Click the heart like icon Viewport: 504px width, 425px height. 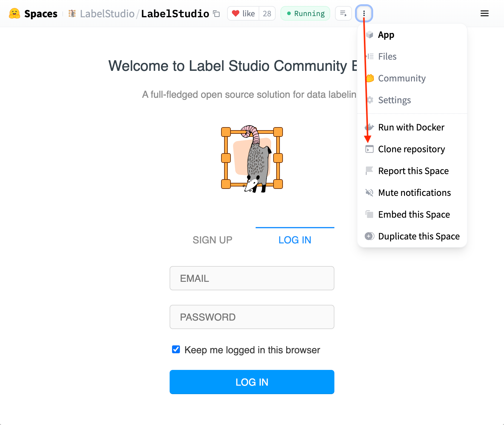tap(236, 13)
